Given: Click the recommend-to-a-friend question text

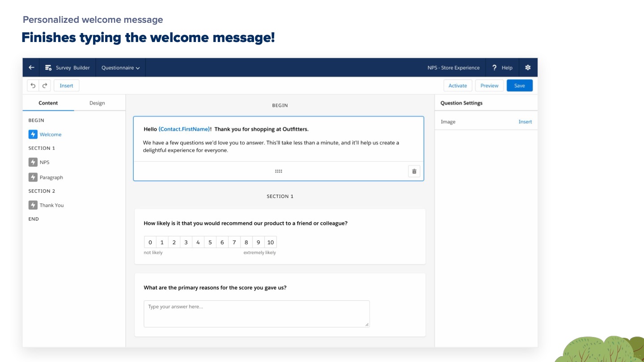Looking at the screenshot, I should 246,223.
